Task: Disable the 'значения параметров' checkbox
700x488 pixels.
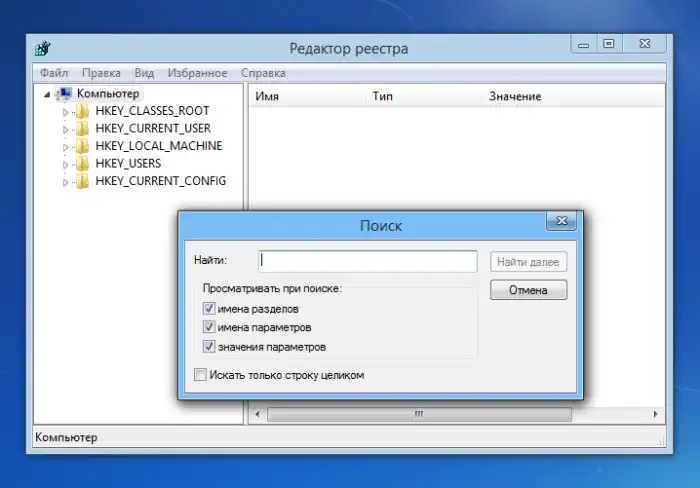Action: 209,347
